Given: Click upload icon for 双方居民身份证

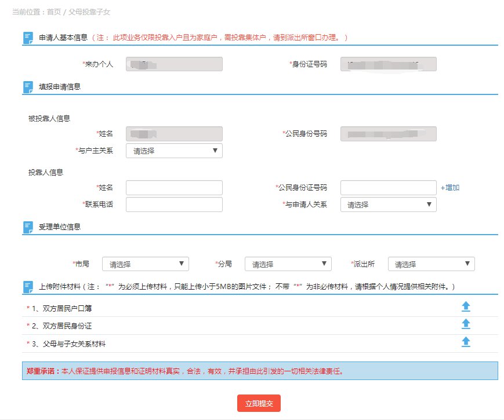Looking at the screenshot, I should [465, 324].
